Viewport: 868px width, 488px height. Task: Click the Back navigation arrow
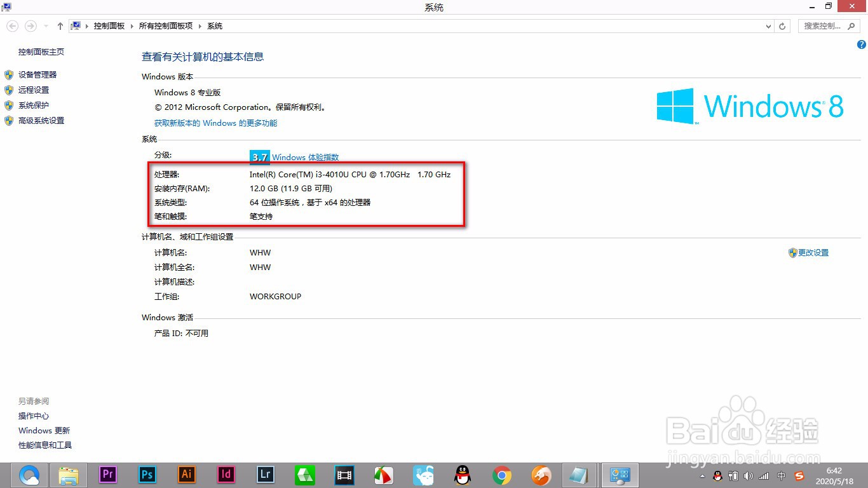tap(13, 26)
